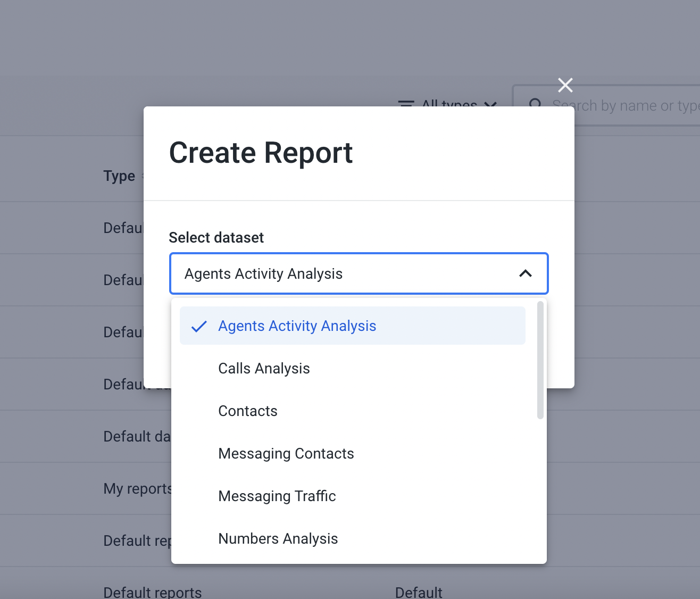
Task: Click the Create Report dialog title
Action: (261, 153)
